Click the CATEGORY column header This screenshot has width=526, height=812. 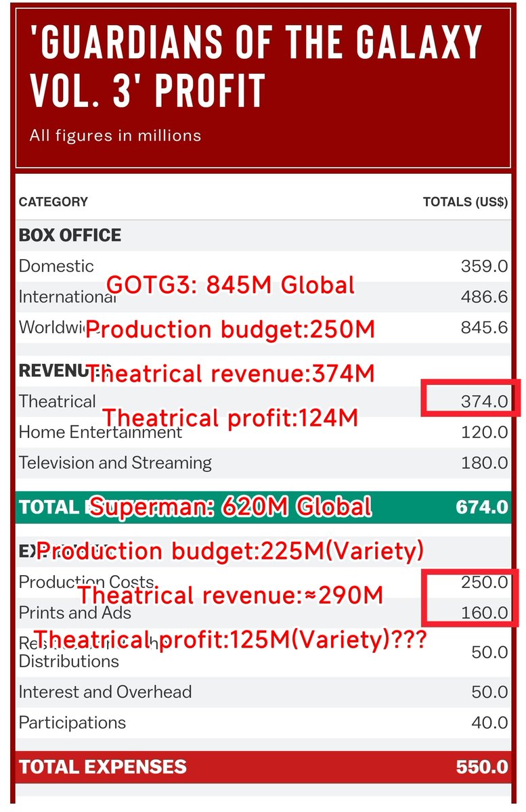click(x=53, y=202)
